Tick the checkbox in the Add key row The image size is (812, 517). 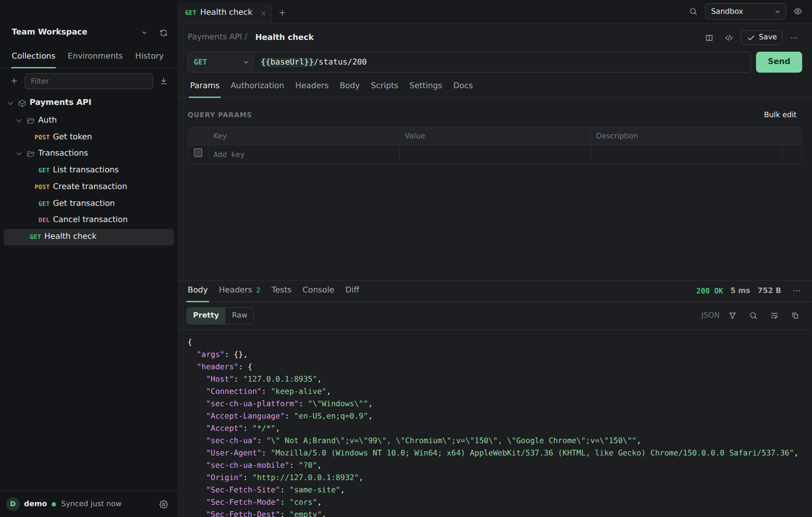point(198,153)
